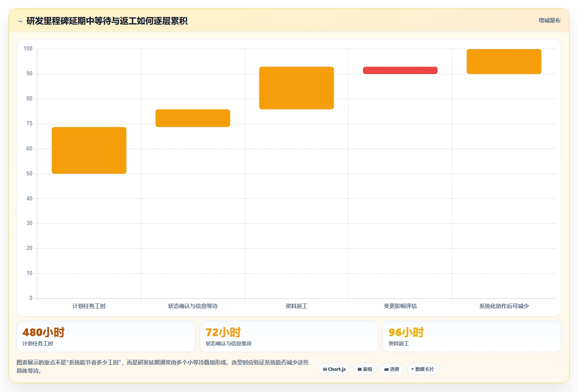Screen dimensions: 578x392
Task: Select the 资料返工 orange bar
Action: click(x=296, y=88)
